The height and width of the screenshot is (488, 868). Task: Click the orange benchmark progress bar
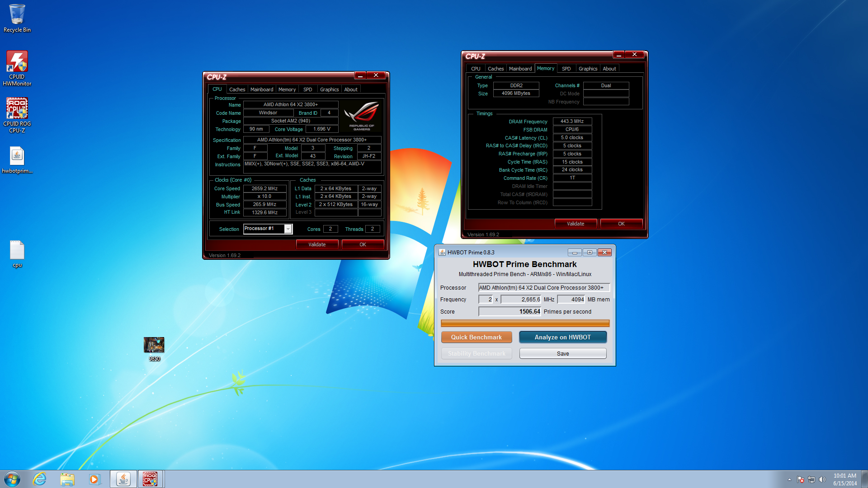point(525,323)
